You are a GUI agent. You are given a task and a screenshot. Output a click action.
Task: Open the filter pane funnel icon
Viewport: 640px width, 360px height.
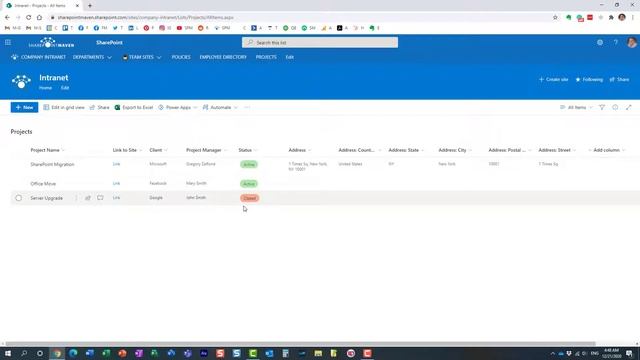point(602,107)
